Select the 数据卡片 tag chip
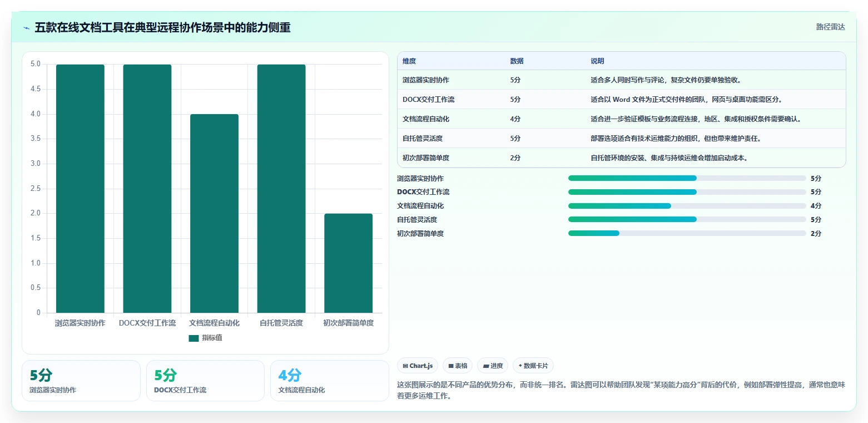868x423 pixels. (533, 366)
